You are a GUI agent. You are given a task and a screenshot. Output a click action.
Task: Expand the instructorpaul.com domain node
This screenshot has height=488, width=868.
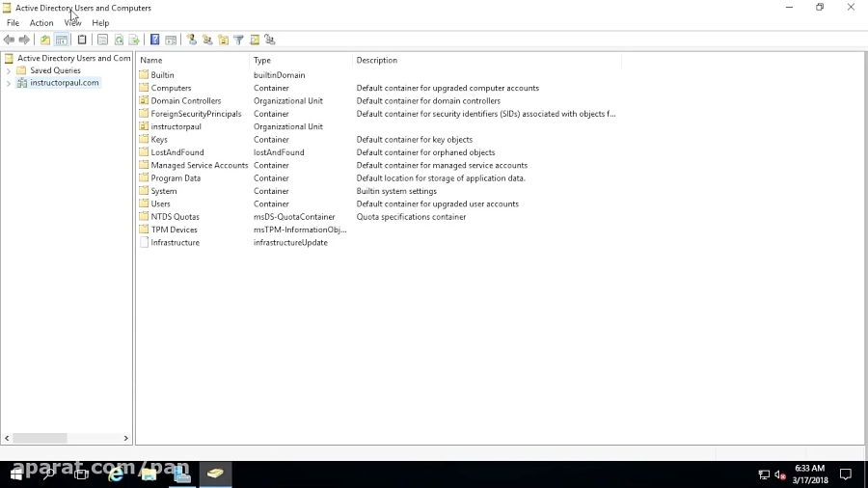click(x=9, y=83)
